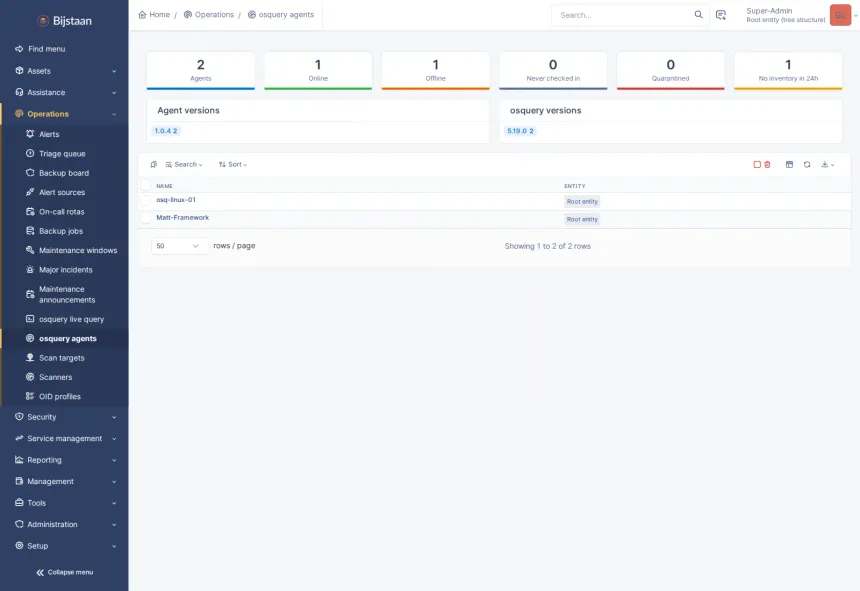Open Scanners page
Screen dimensions: 860x591
pos(55,377)
